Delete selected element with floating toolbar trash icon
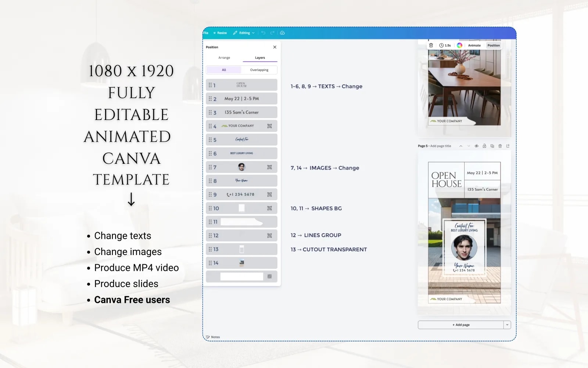Viewport: 588px width, 368px height. [x=431, y=45]
